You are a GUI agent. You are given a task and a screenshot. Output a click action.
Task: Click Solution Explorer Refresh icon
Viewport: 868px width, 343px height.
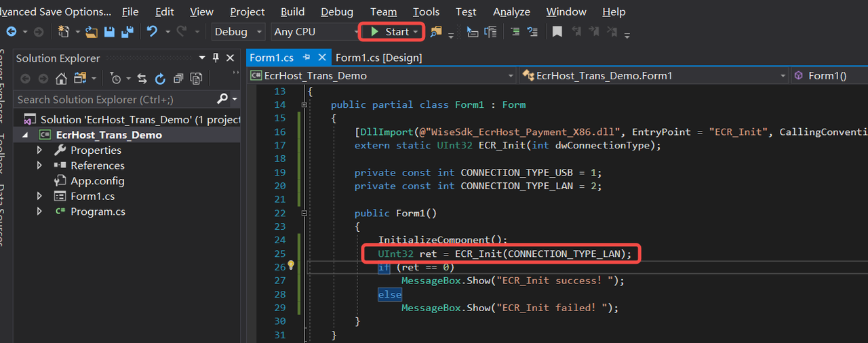[x=160, y=79]
